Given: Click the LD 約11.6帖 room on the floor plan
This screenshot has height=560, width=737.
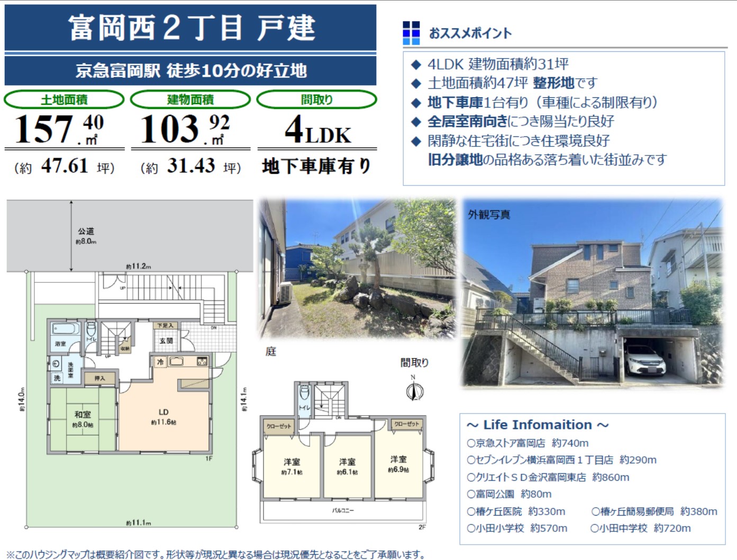Looking at the screenshot, I should point(163,417).
